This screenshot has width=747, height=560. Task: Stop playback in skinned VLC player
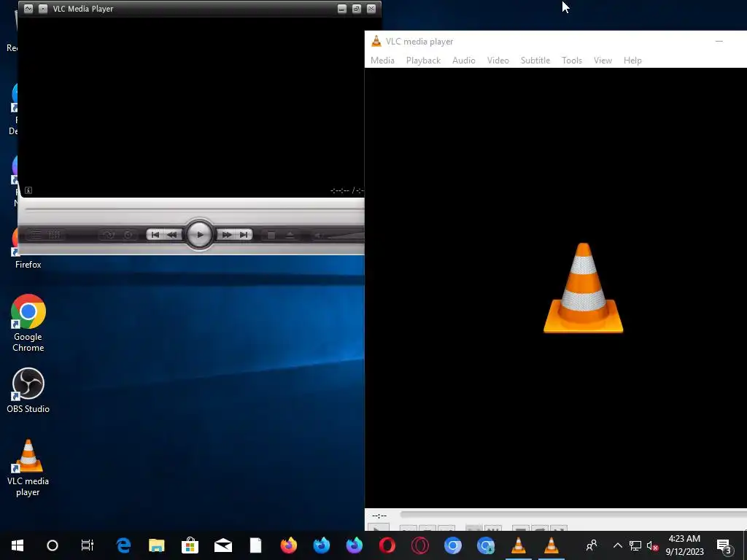coord(271,236)
